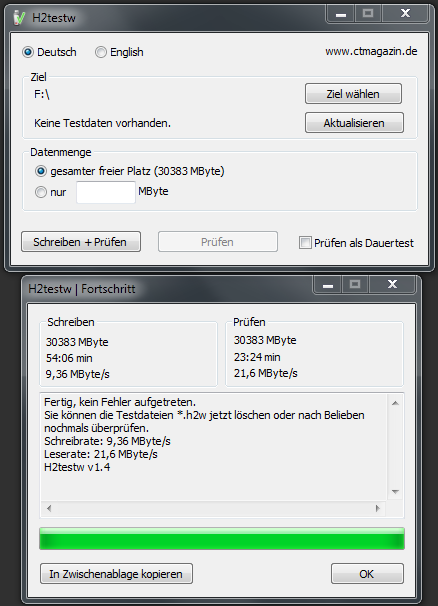Click 'Schreibrate: 9,36 MByte/s' log line

tap(107, 441)
